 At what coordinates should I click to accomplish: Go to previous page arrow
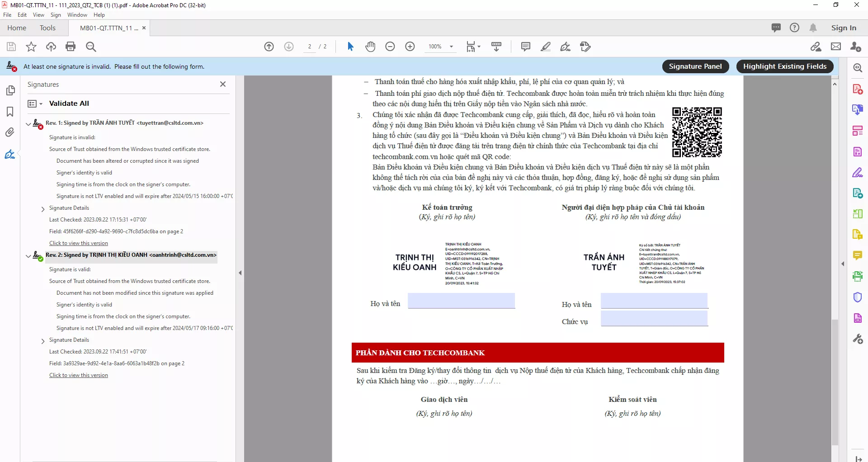coord(269,47)
